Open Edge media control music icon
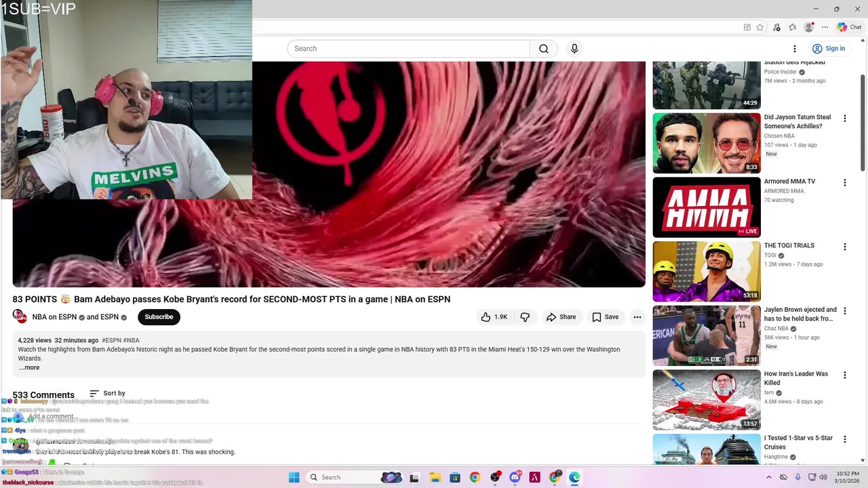 coord(776,27)
